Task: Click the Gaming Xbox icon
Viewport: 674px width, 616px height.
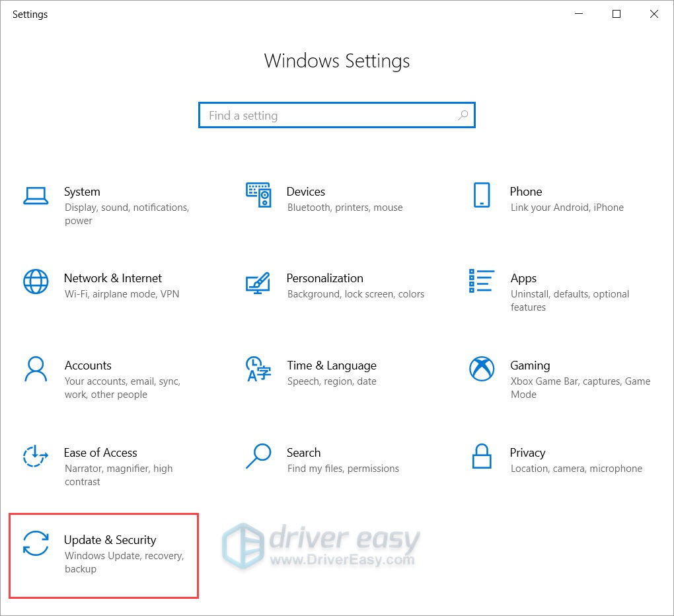Action: [x=482, y=369]
